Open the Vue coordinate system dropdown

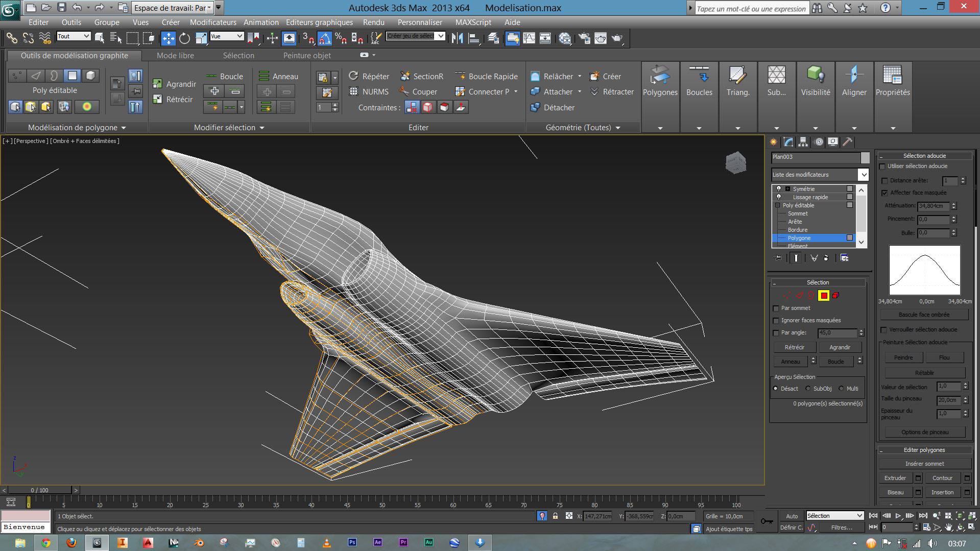(x=227, y=36)
